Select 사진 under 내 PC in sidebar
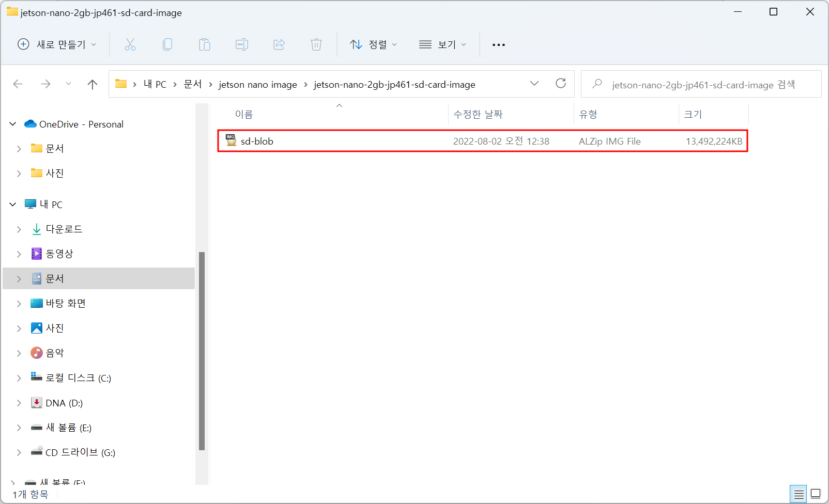 pyautogui.click(x=55, y=328)
